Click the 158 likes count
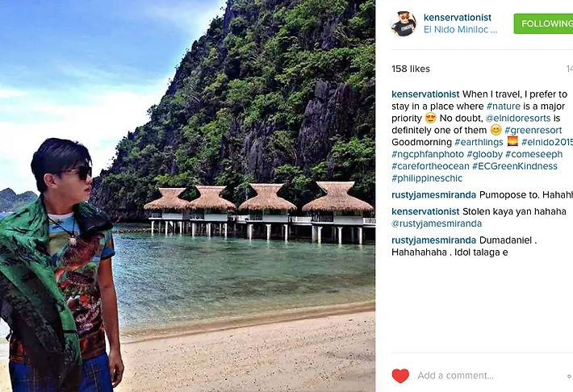Image resolution: width=573 pixels, height=392 pixels. 411,69
